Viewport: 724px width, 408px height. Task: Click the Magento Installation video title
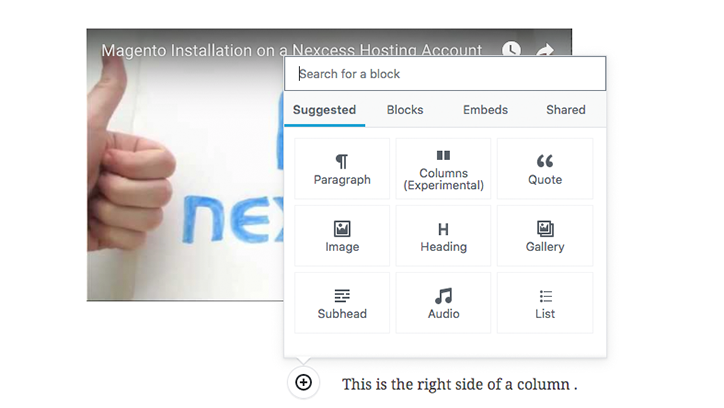pyautogui.click(x=291, y=50)
